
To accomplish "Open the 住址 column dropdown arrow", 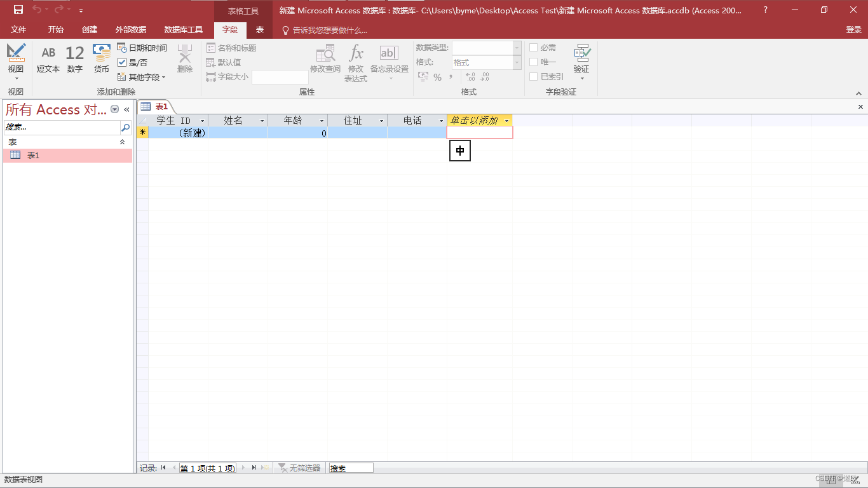I will [x=382, y=121].
